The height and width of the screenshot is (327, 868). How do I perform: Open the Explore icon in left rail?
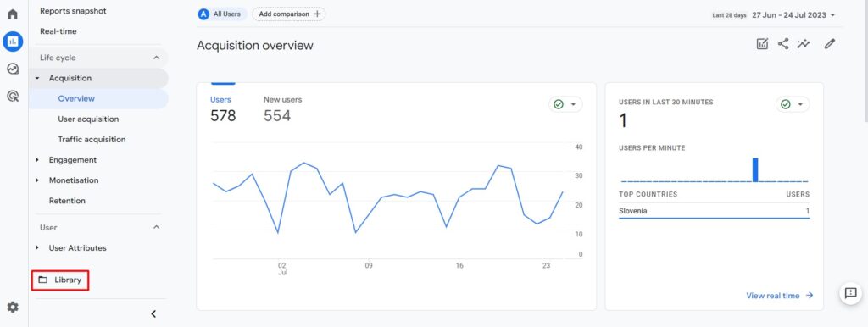(13, 69)
